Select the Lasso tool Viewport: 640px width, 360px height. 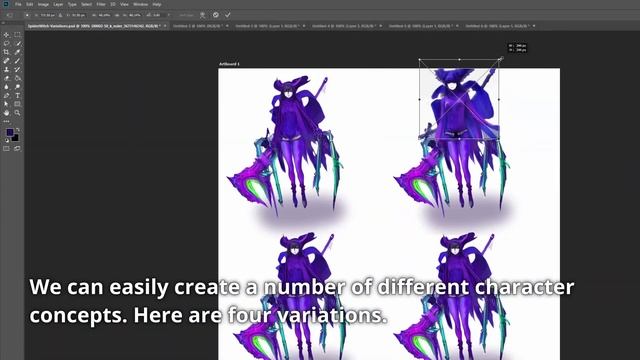pos(6,43)
